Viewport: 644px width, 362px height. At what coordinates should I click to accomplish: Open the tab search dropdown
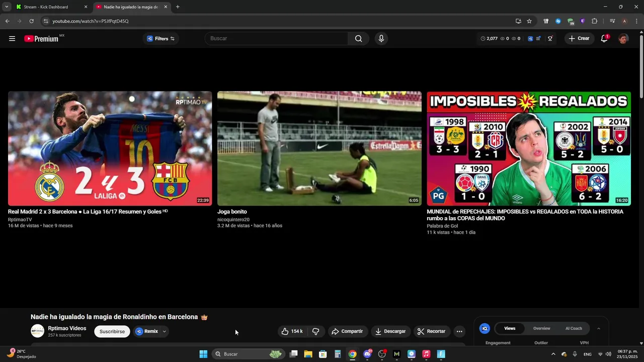(7, 7)
